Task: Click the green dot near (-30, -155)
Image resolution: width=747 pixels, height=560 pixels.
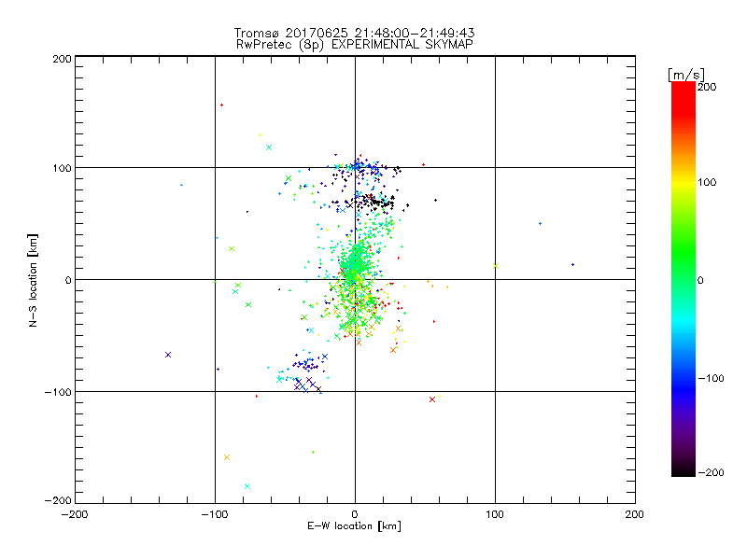Action: point(313,452)
